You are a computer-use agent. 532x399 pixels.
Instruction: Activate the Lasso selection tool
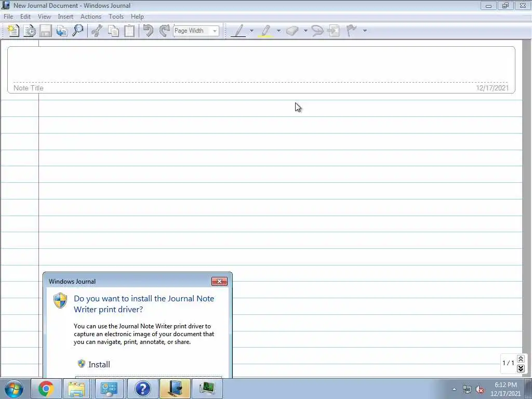coord(317,31)
